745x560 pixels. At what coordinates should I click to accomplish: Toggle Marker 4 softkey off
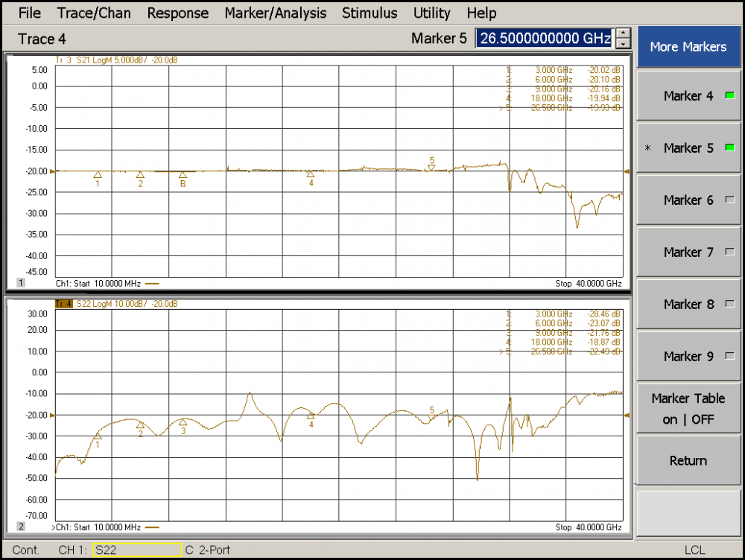(688, 96)
